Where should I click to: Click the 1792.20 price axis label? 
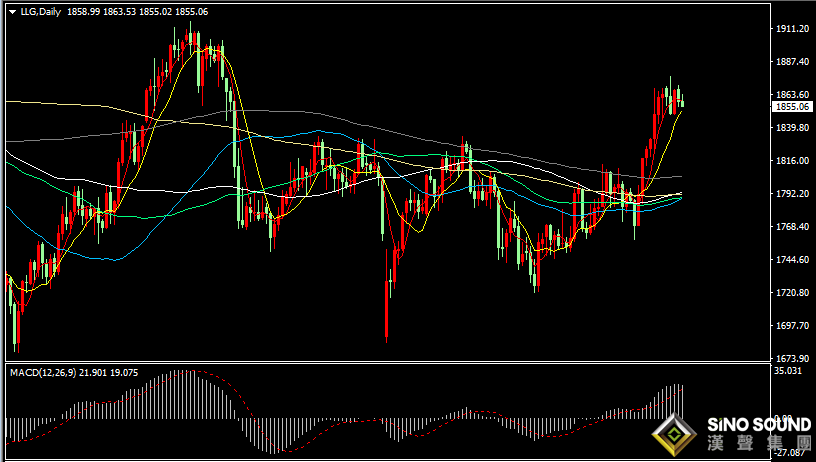pos(793,194)
